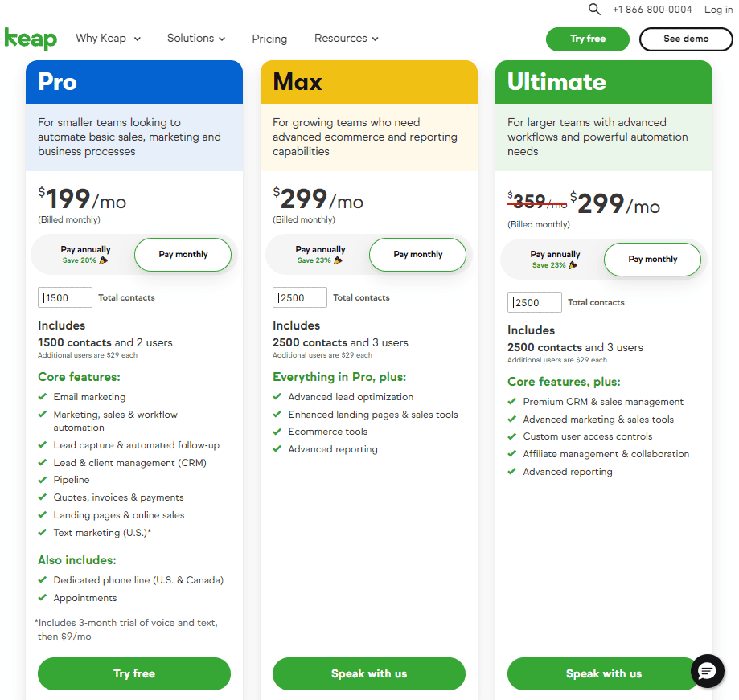This screenshot has width=739, height=700.
Task: Expand the Resources navigation dropdown
Action: point(346,38)
